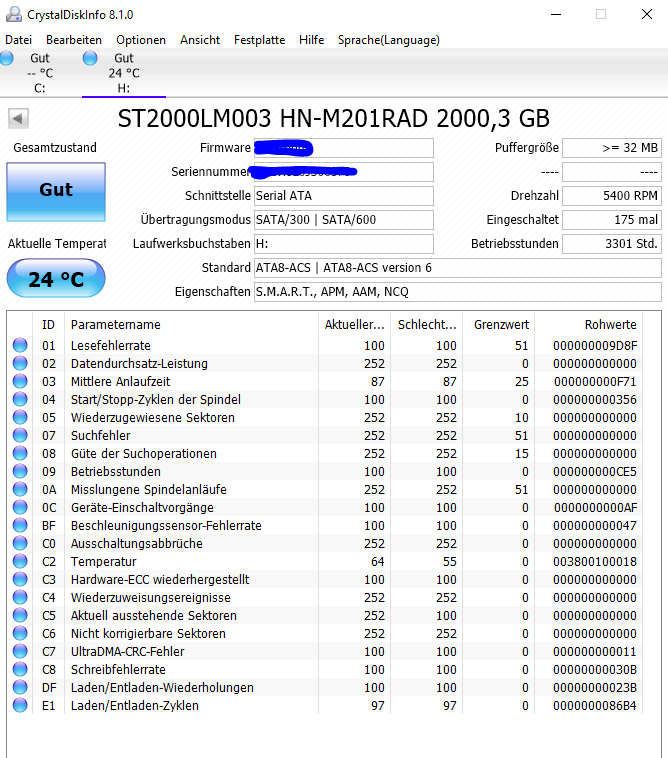Click the ID column header
The width and height of the screenshot is (668, 758).
click(48, 324)
